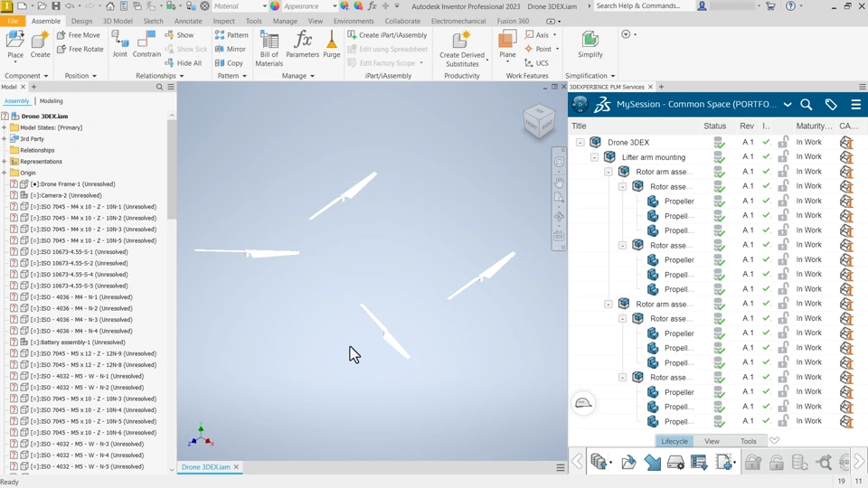Choose the Plane work feature tool
868x488 pixels.
[507, 45]
